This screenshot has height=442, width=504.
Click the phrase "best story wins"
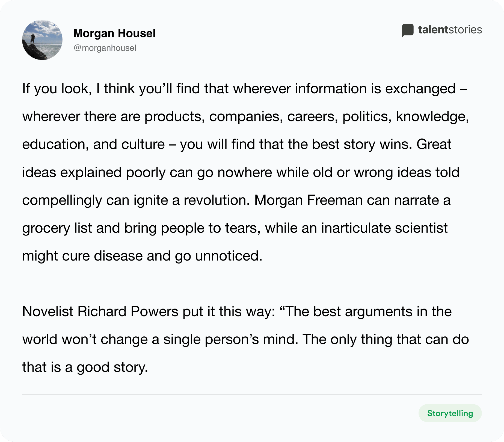[x=362, y=145]
